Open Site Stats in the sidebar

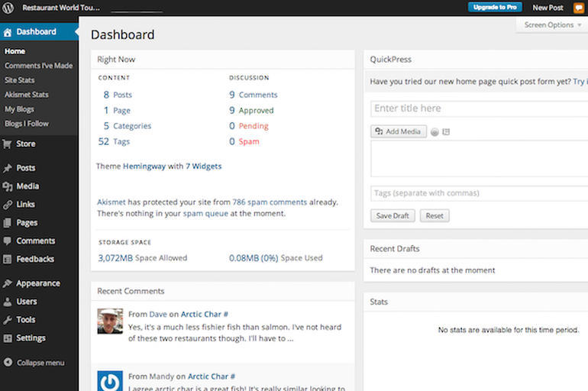click(20, 80)
